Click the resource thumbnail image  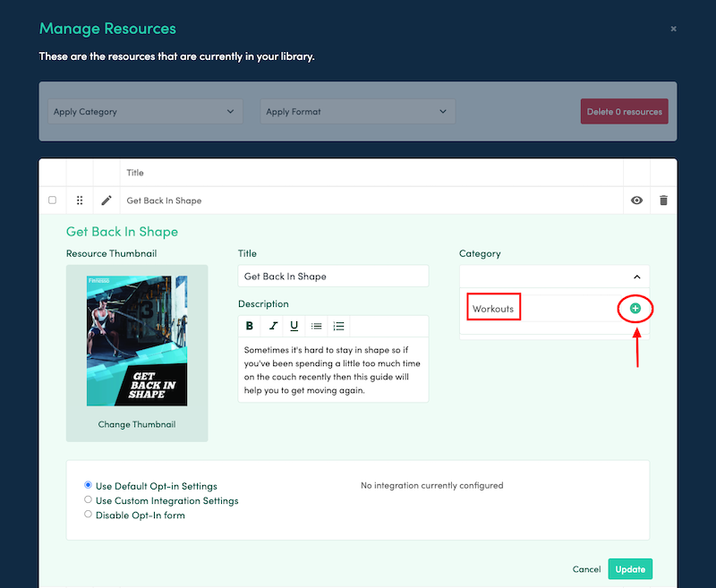coord(137,341)
